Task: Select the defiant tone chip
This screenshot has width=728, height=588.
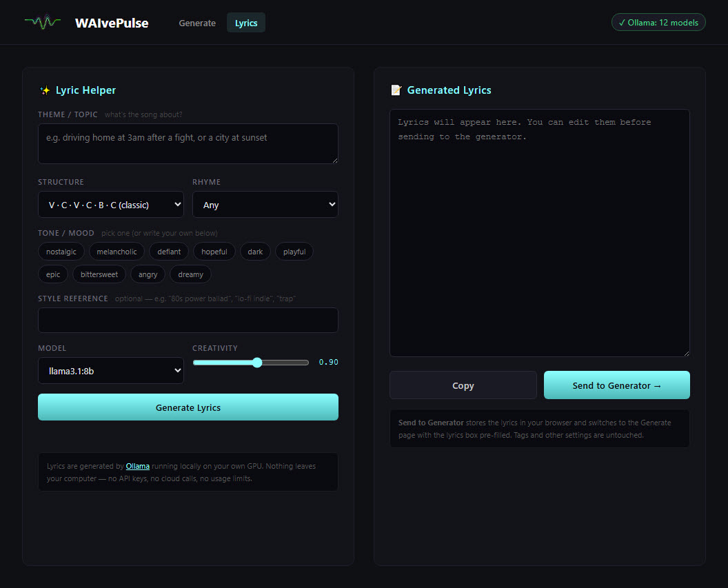Action: pyautogui.click(x=169, y=252)
